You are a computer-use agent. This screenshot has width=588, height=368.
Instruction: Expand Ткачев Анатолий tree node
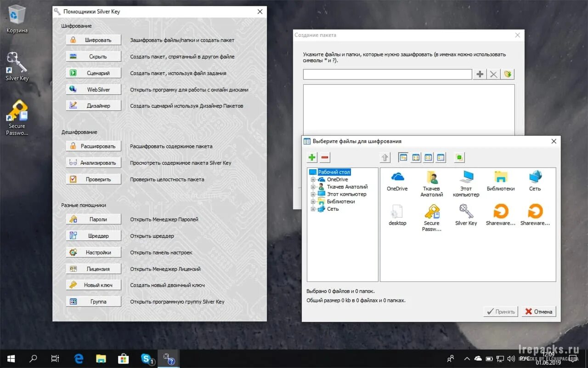pos(313,187)
